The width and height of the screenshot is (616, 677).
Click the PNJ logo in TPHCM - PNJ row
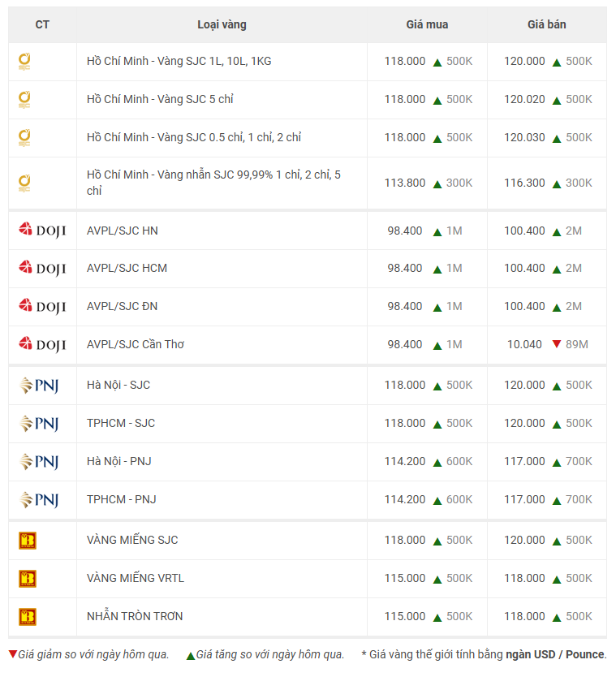39,499
